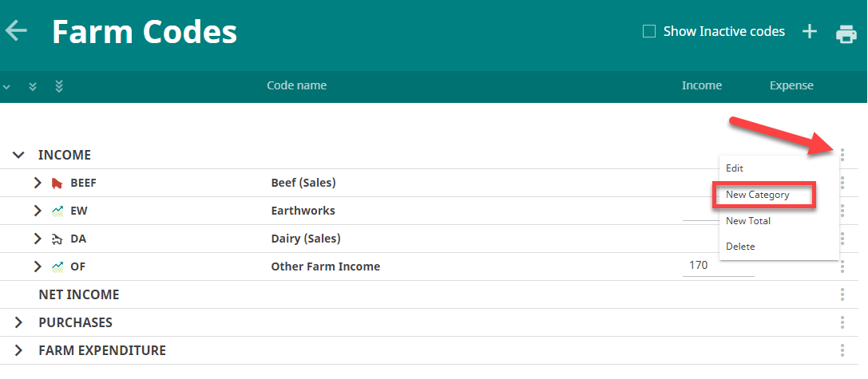Open the Dairy row three-dot menu
The image size is (868, 379).
click(842, 239)
